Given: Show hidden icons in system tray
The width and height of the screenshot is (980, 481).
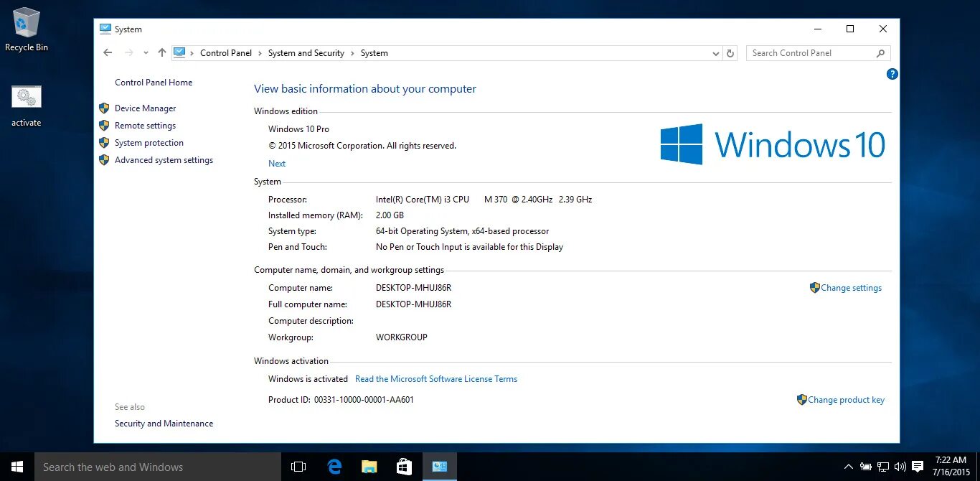Looking at the screenshot, I should point(849,467).
